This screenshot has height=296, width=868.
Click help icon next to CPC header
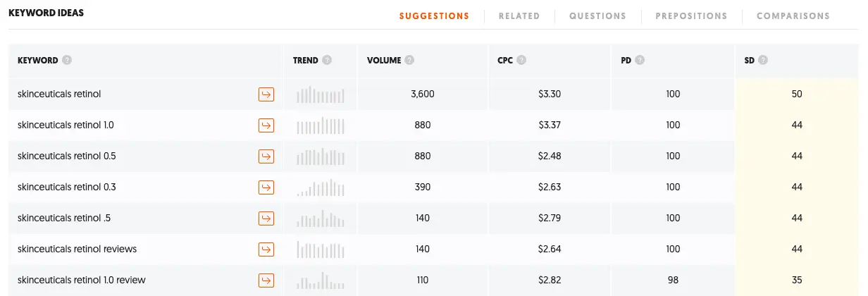521,61
